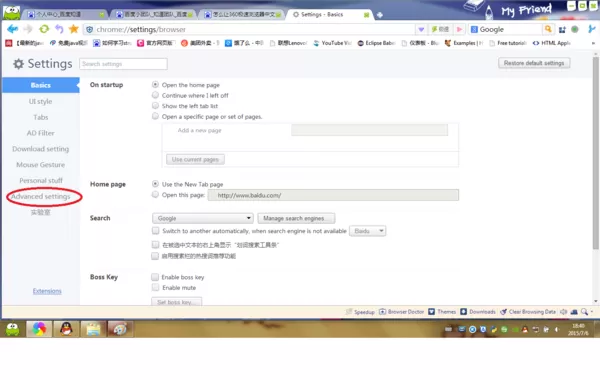Viewport: 600px width, 380px height.
Task: Open the dropdown arrow beside status bar zoom
Action: pos(592,312)
